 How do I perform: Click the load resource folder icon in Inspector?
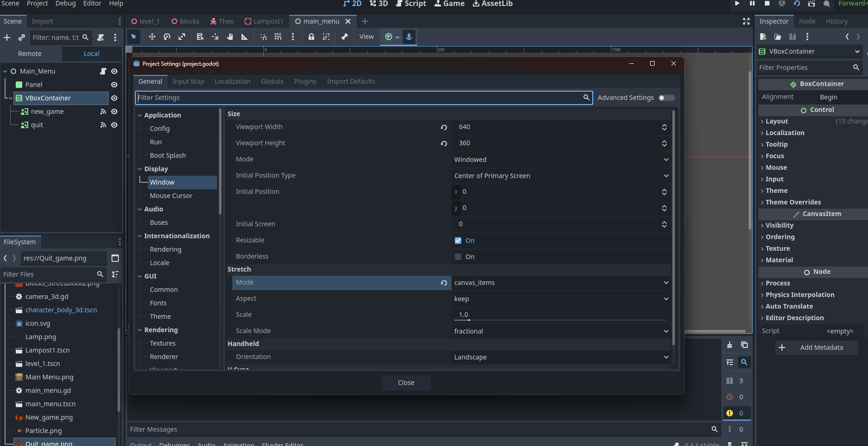point(778,37)
